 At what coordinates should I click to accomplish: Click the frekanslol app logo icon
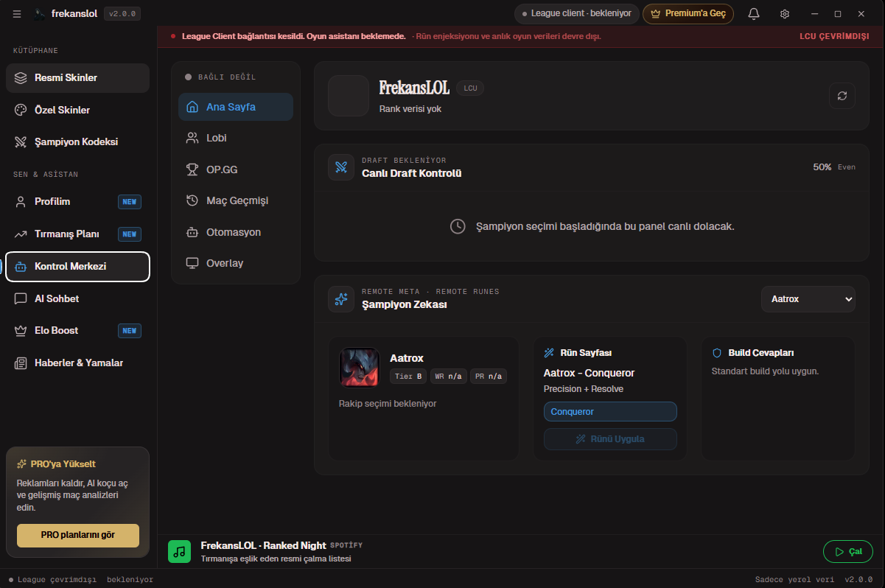pos(40,13)
